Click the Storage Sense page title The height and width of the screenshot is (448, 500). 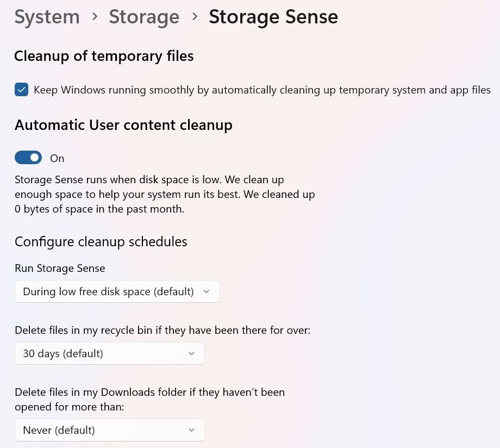tap(273, 17)
